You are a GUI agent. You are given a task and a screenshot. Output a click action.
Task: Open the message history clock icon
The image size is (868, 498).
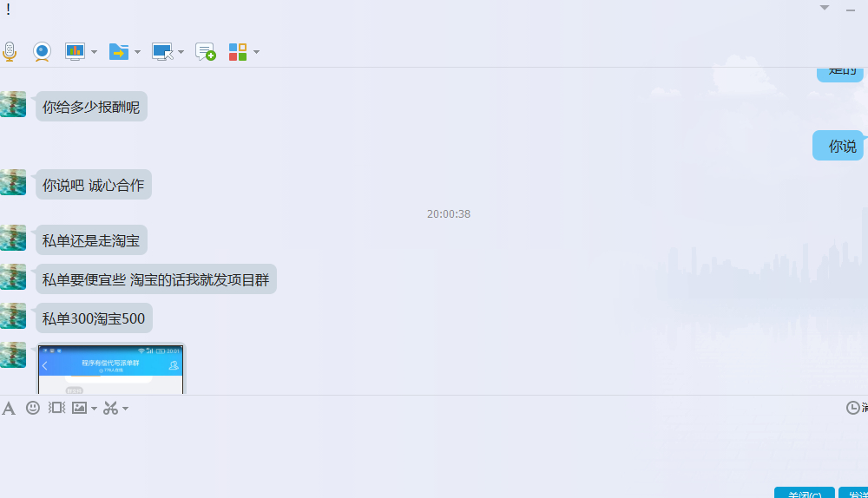[x=852, y=408]
